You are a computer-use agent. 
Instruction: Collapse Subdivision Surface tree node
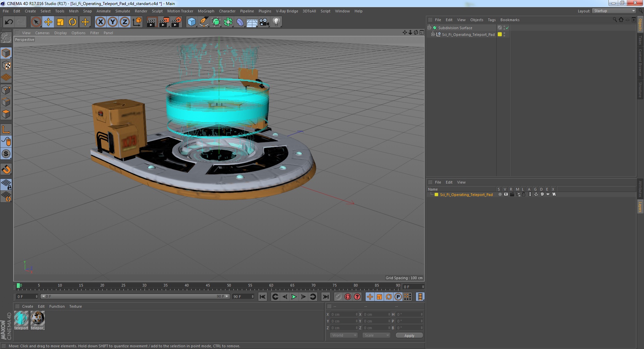coord(429,28)
